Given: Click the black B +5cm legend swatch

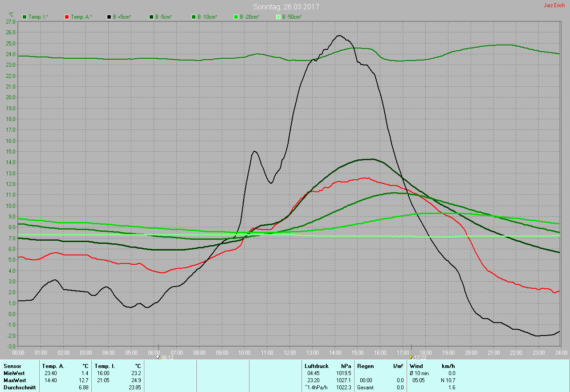Looking at the screenshot, I should click(x=109, y=17).
